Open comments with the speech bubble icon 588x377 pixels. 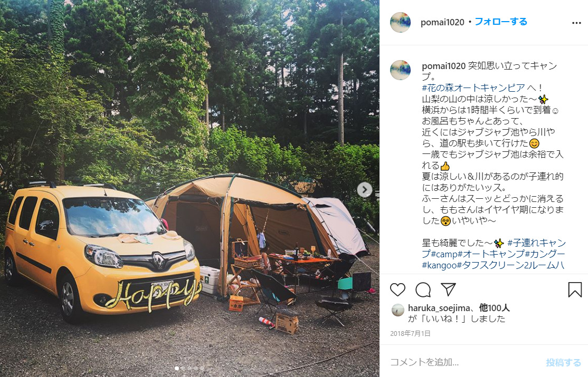click(423, 289)
